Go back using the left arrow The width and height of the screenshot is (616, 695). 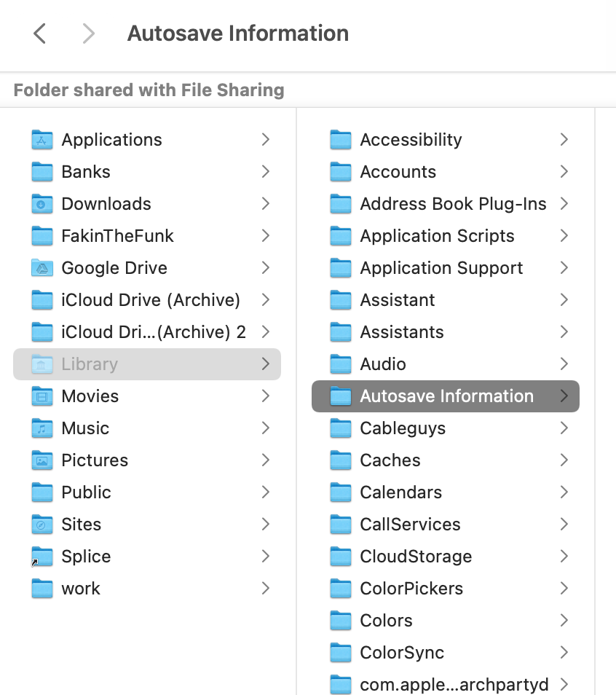40,34
